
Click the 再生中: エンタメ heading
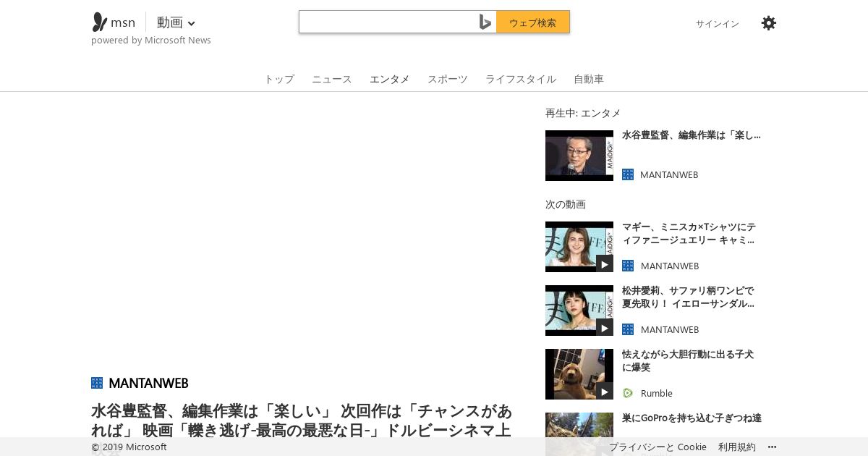coord(583,113)
